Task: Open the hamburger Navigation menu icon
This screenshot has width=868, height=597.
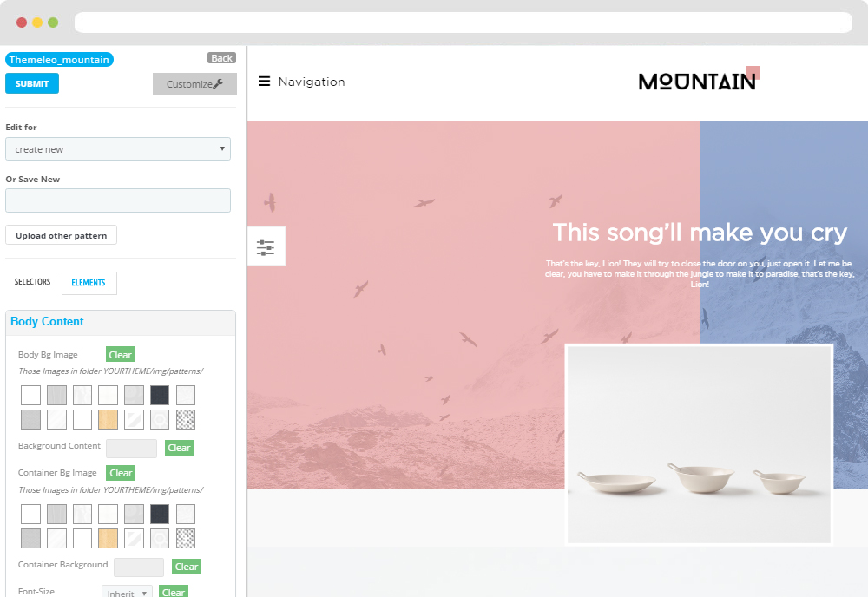Action: coord(264,82)
